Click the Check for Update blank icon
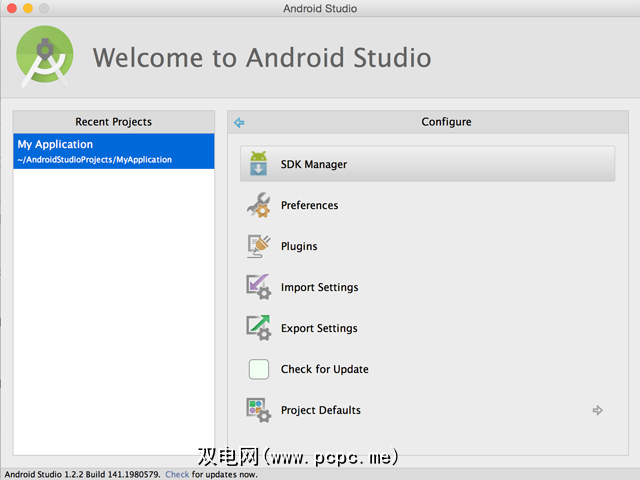This screenshot has width=640, height=480. tap(259, 369)
